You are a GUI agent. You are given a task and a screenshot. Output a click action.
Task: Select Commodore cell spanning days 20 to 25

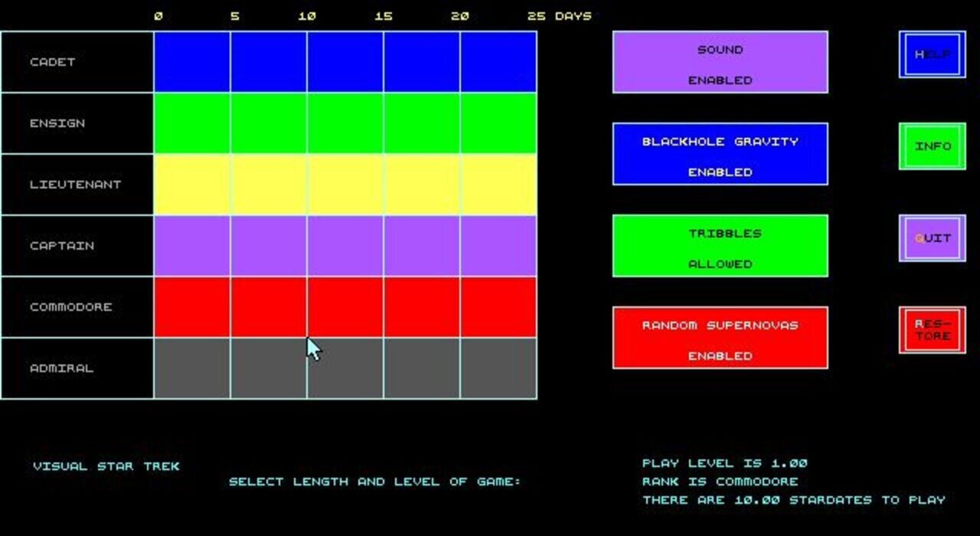click(498, 307)
